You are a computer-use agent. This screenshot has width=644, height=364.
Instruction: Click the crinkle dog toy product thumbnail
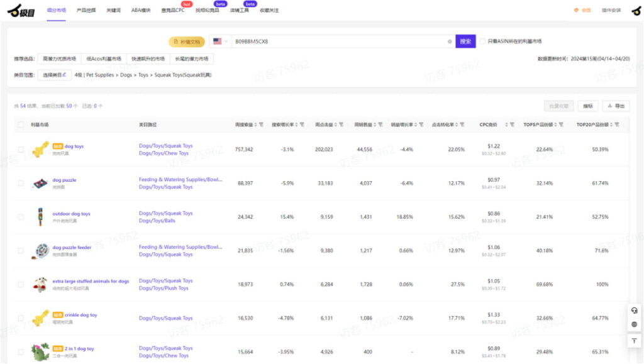pyautogui.click(x=41, y=317)
